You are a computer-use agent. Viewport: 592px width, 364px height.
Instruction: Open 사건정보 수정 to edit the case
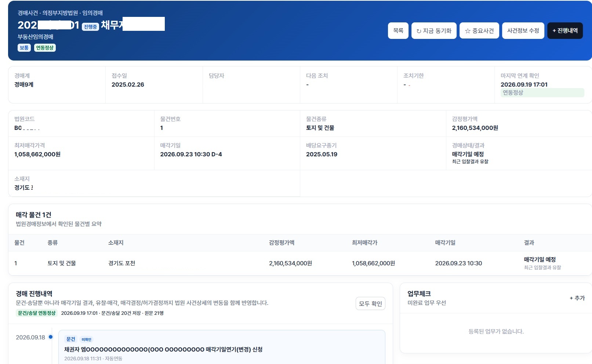(x=523, y=31)
